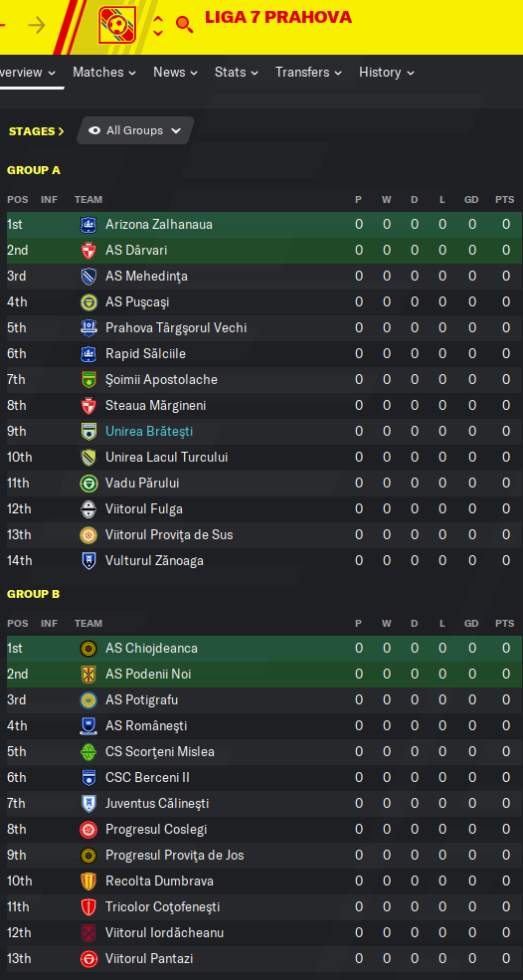
Task: Open the Stats menu
Action: [x=237, y=73]
